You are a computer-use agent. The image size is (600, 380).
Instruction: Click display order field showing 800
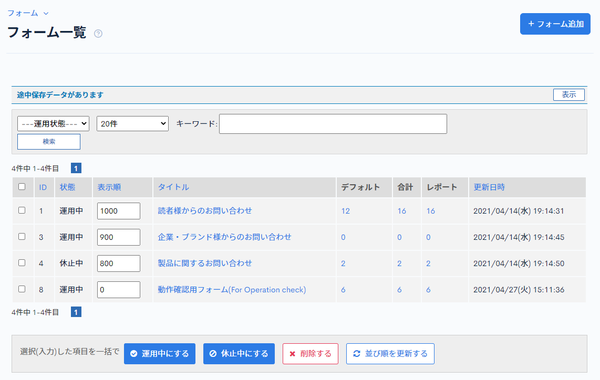click(x=119, y=263)
